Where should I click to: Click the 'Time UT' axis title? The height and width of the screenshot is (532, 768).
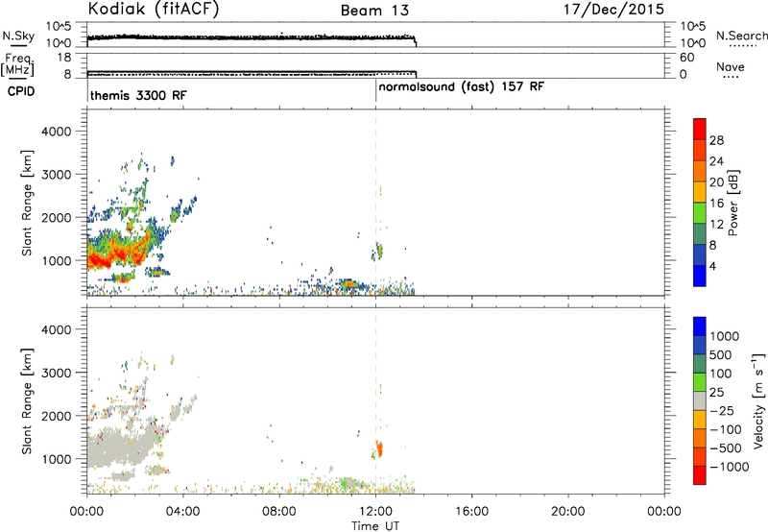[x=375, y=526]
